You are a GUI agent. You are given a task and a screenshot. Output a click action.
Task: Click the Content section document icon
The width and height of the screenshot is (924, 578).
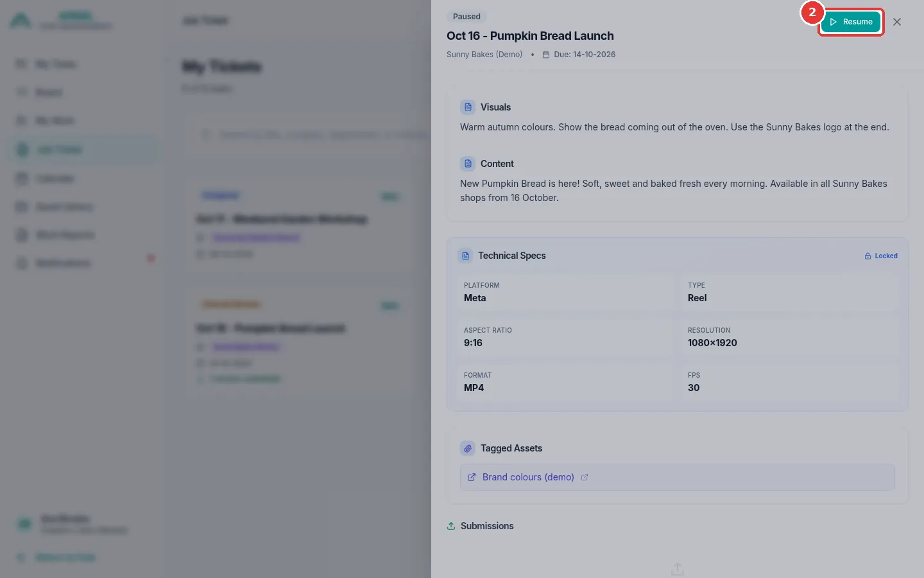click(x=468, y=164)
